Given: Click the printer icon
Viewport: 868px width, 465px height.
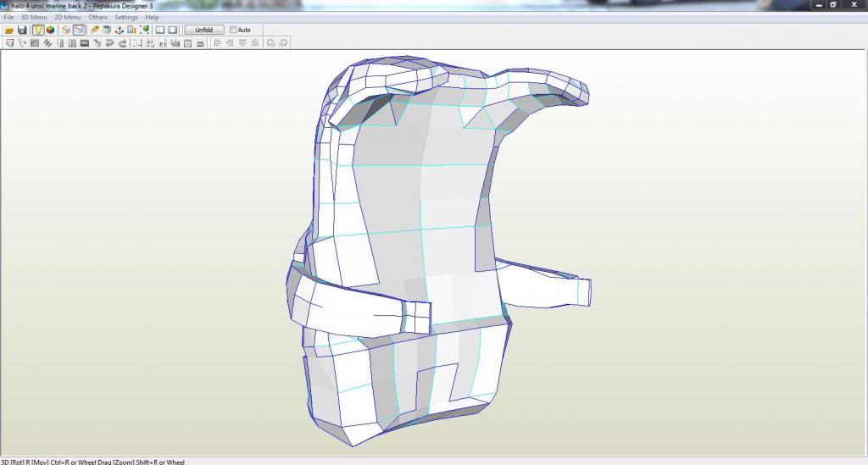Looking at the screenshot, I should (200, 43).
